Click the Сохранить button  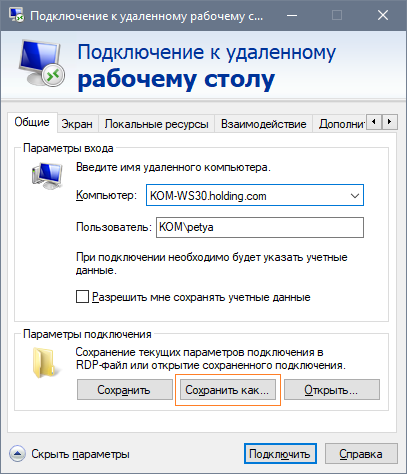pos(125,389)
